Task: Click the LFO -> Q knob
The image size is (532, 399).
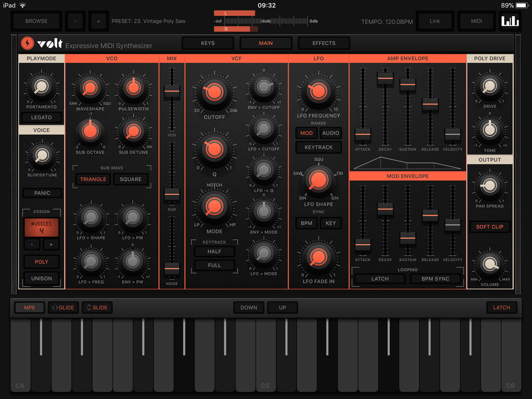Action: click(264, 171)
